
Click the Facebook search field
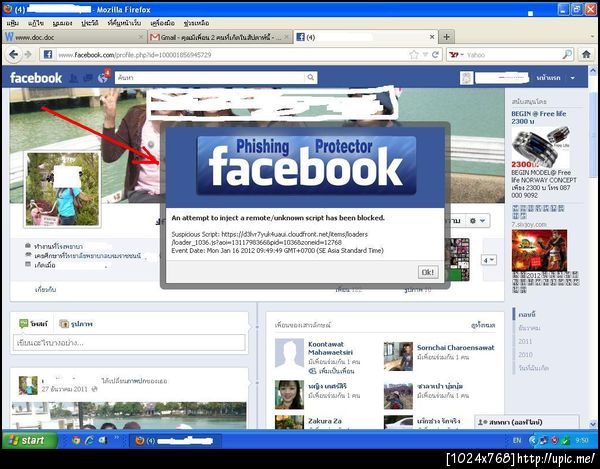[210, 78]
